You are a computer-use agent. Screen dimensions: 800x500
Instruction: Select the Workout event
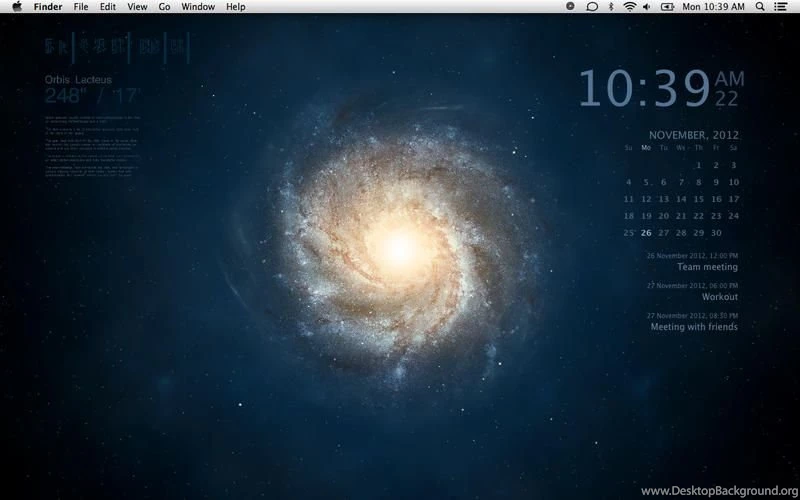click(719, 297)
